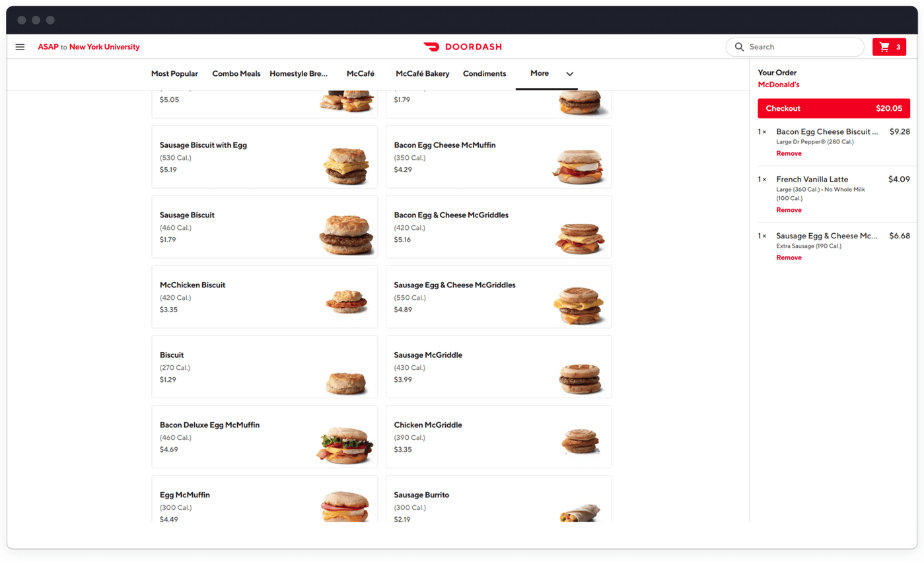Click Bacon Egg & Cheese McGriddles photo
Screen dimensions: 924x562
579,238
